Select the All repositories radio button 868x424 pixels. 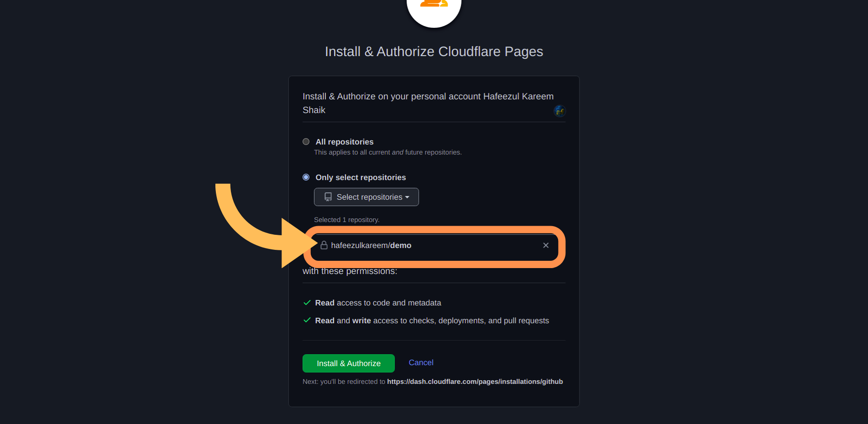point(306,142)
